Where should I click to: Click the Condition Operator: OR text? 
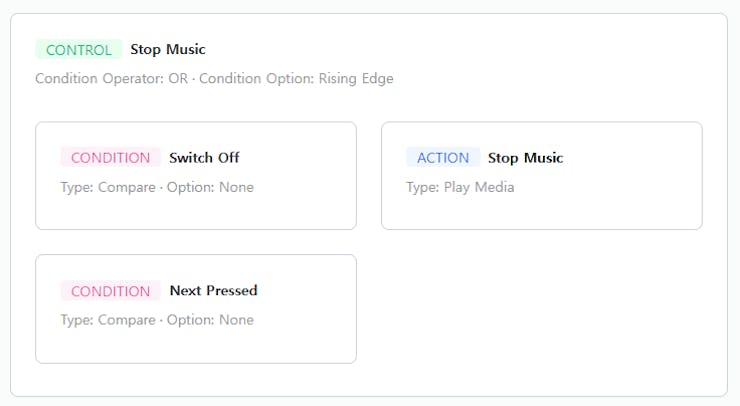click(111, 78)
